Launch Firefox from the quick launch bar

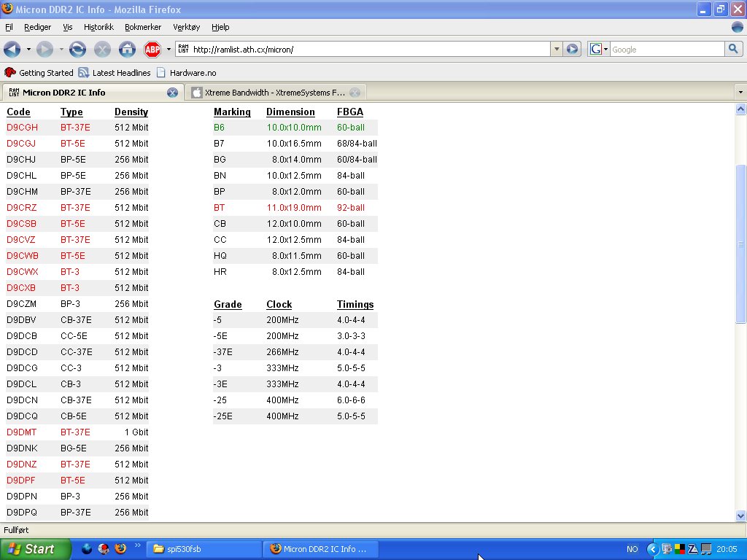[x=120, y=548]
